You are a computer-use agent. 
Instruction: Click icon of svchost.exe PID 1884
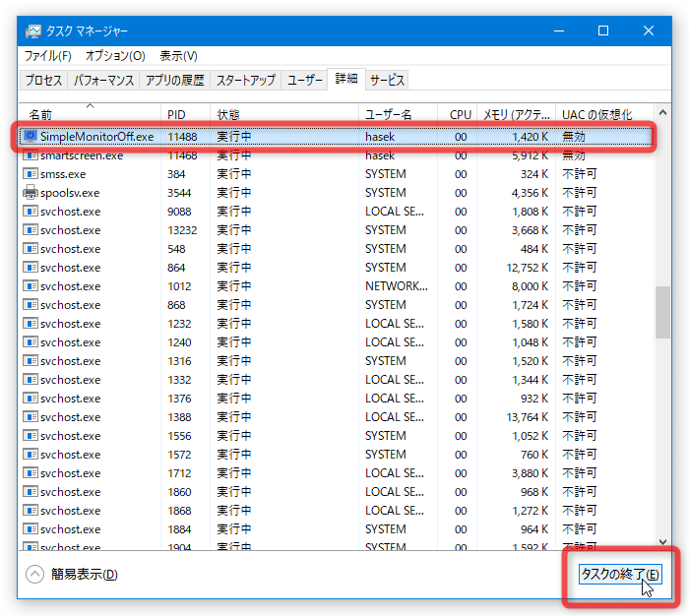[x=30, y=528]
